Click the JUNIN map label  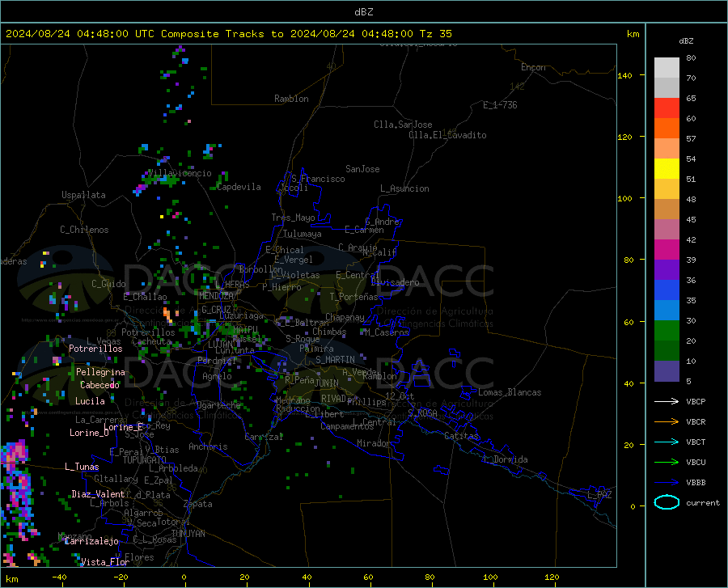click(327, 383)
